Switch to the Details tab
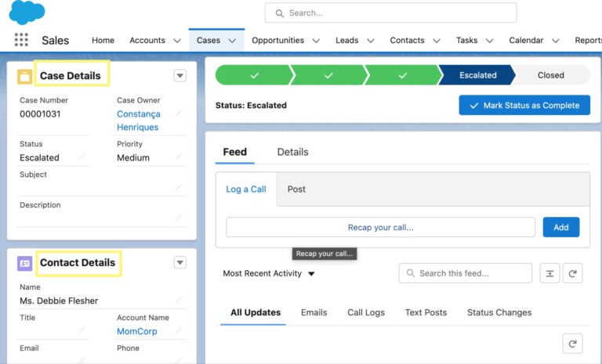The image size is (602, 364). pos(292,152)
